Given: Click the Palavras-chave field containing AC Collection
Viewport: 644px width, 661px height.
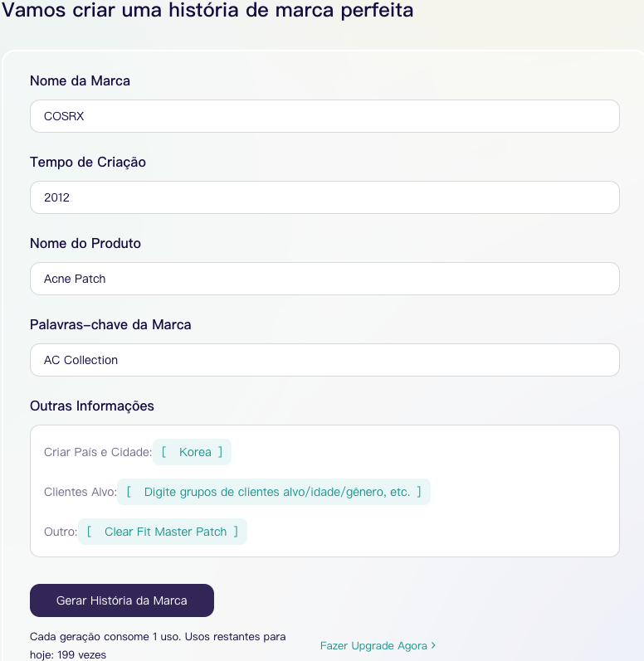Looking at the screenshot, I should 324,360.
